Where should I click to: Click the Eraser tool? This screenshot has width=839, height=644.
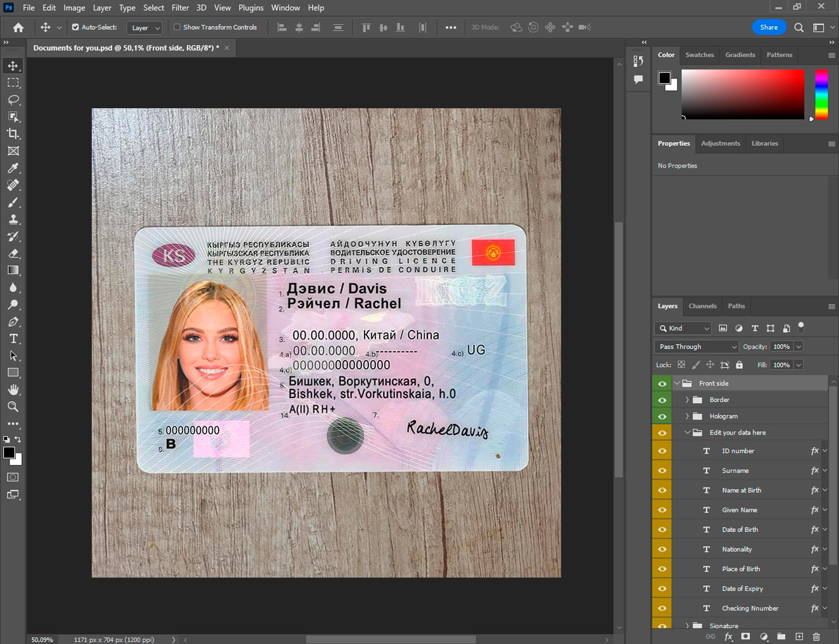point(13,253)
